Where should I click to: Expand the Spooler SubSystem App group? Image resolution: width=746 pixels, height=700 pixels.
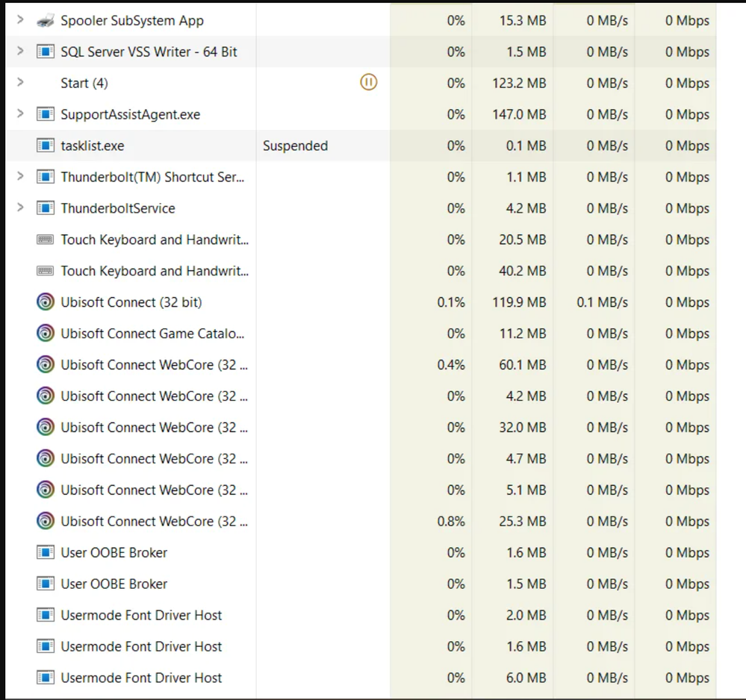click(x=20, y=20)
